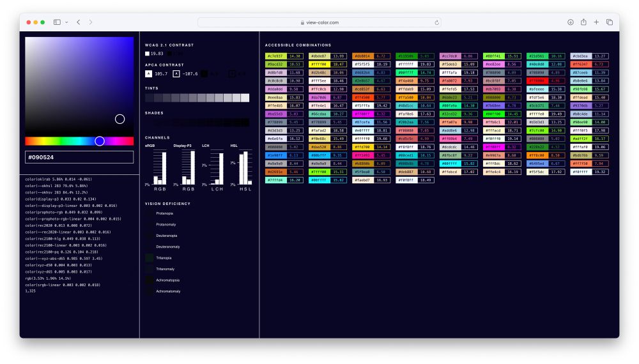The height and width of the screenshot is (364, 639).
Task: Select the Achromatopsia vision deficiency swatch
Action: point(149,280)
